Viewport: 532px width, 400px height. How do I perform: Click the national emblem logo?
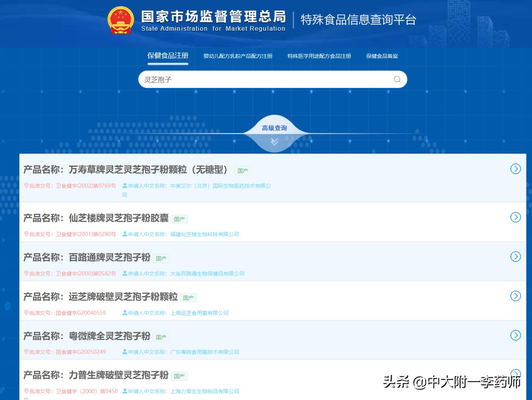tap(120, 20)
